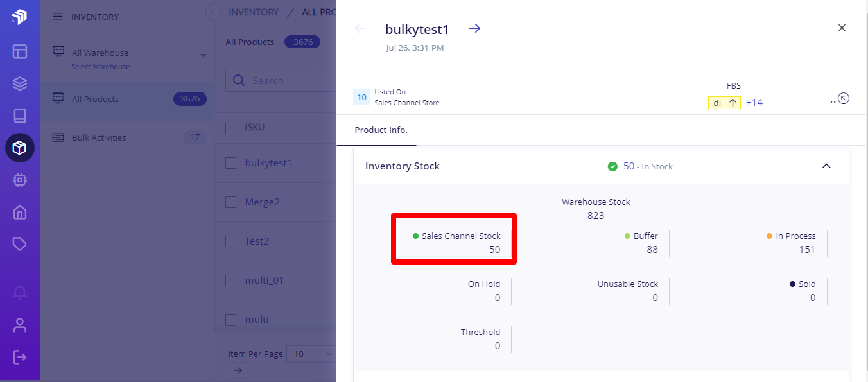Tick the bulkytest1 row checkbox
Screen dimensions: 868x382
[x=231, y=163]
